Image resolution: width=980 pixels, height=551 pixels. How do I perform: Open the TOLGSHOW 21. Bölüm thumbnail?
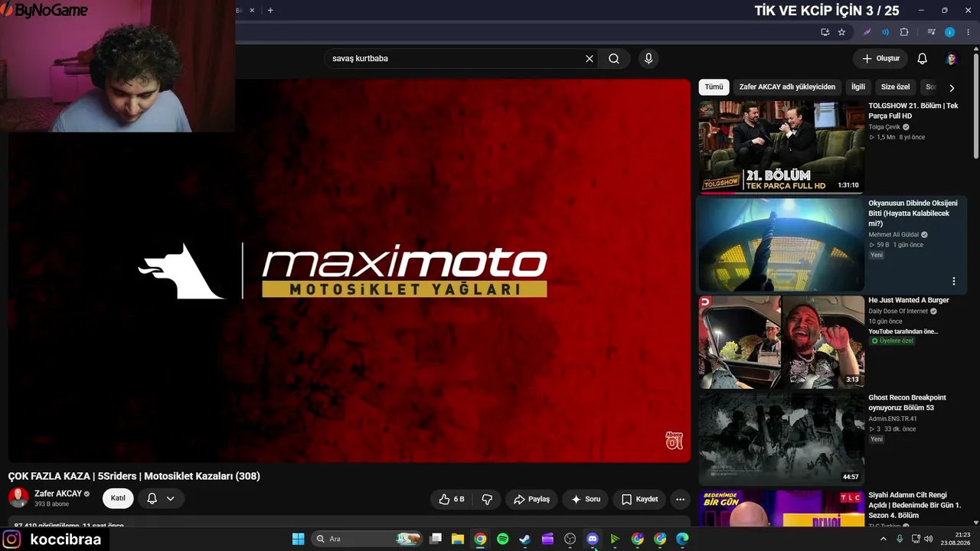click(781, 147)
